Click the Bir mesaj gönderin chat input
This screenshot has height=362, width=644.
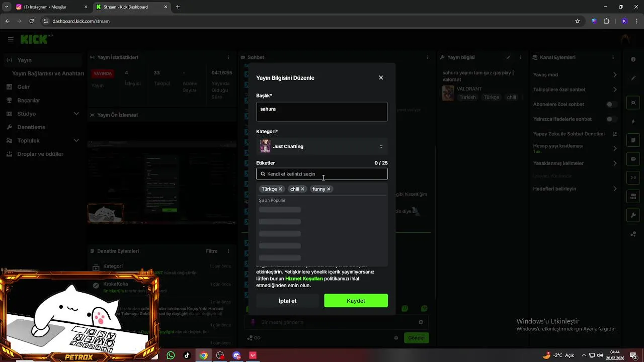pos(337,322)
